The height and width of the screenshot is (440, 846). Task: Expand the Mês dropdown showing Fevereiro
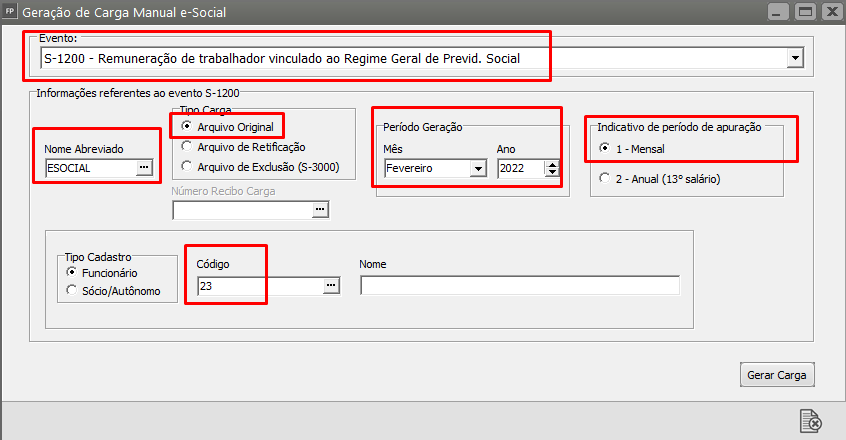[478, 169]
